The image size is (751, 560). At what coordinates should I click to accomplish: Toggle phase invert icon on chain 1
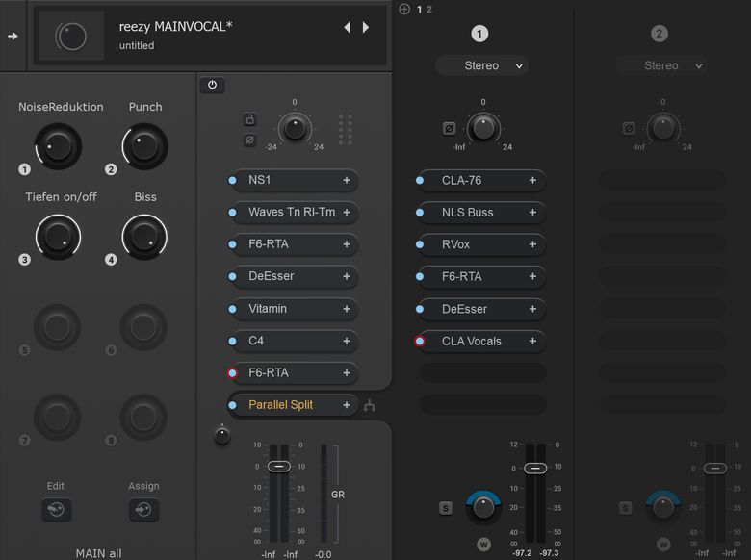(450, 128)
